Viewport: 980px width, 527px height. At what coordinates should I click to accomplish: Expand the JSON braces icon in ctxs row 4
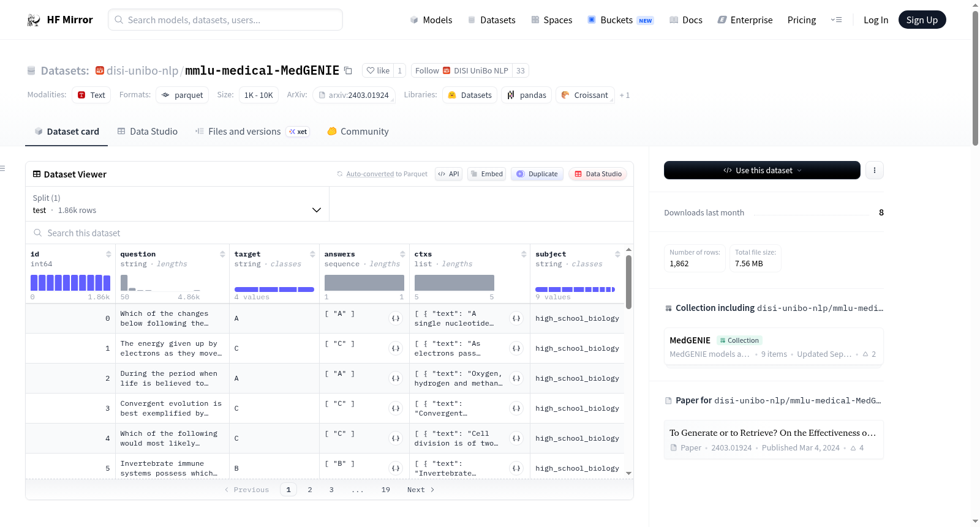pos(516,438)
